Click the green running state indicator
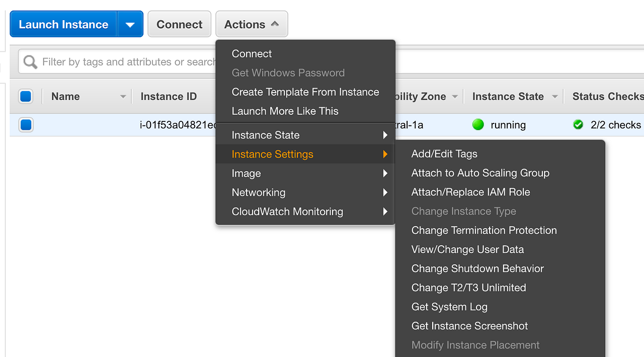Screen dimensions: 644x357 478,125
